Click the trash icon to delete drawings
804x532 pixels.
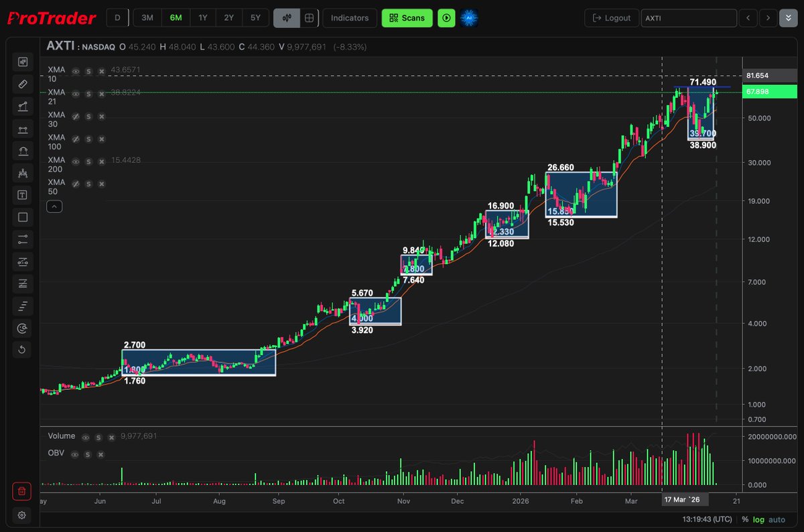click(x=22, y=491)
